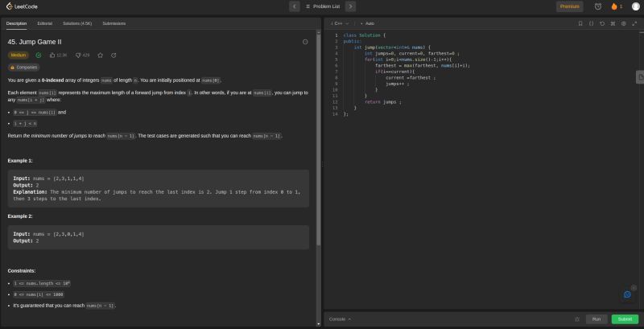Expand the Console panel
The image size is (644, 329).
click(x=340, y=319)
